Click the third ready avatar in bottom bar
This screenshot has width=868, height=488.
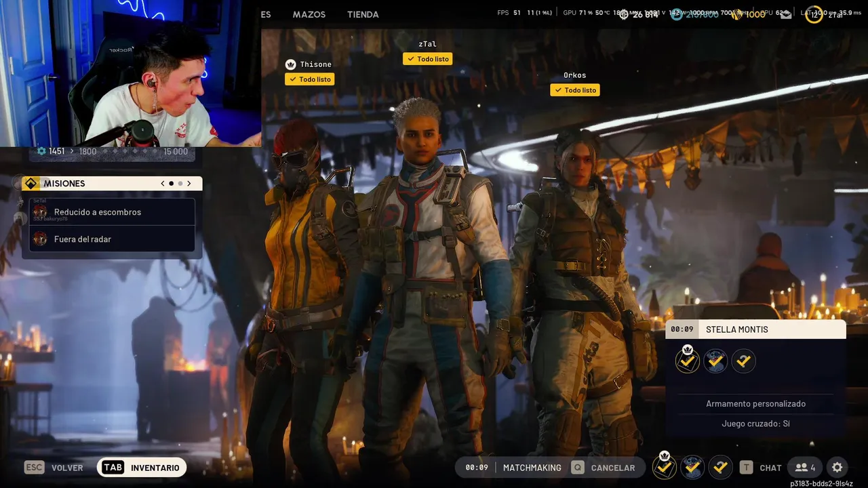click(x=720, y=467)
